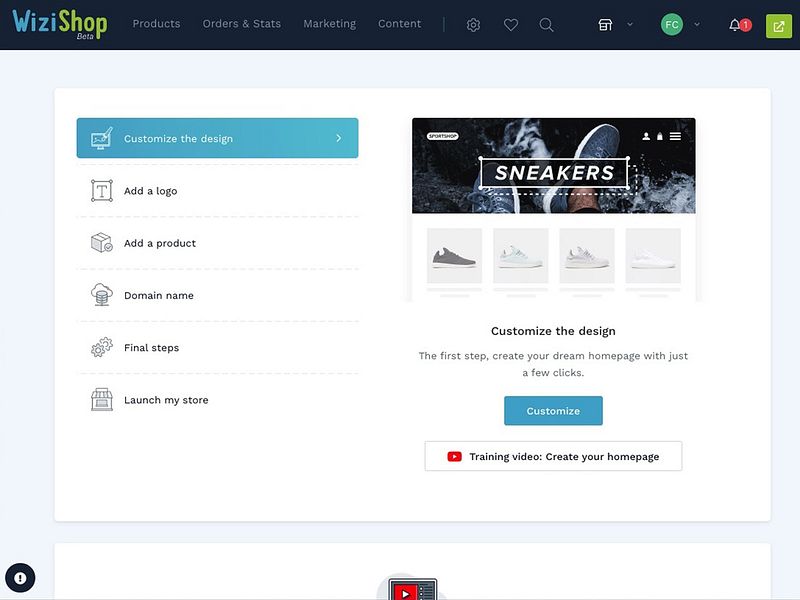Click the green external-link preview icon

[777, 24]
